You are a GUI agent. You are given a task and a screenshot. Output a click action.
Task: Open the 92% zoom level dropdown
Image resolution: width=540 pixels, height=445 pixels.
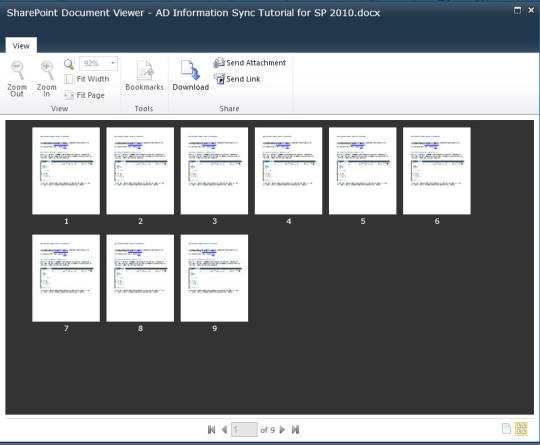[x=98, y=63]
